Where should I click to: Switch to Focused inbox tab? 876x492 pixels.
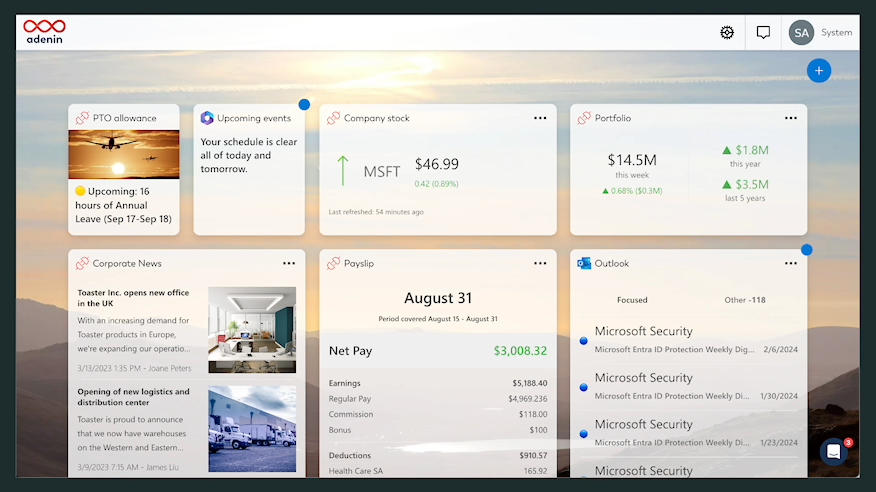[632, 300]
